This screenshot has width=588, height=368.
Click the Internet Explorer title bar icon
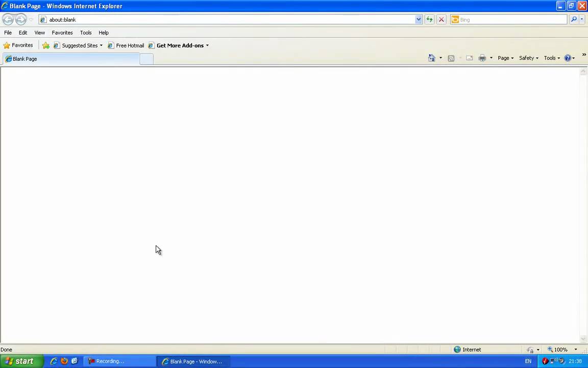[x=5, y=6]
